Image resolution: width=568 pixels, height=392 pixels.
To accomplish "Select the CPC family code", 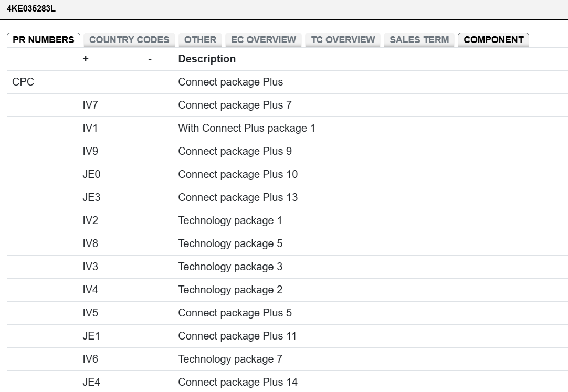I will click(x=23, y=82).
